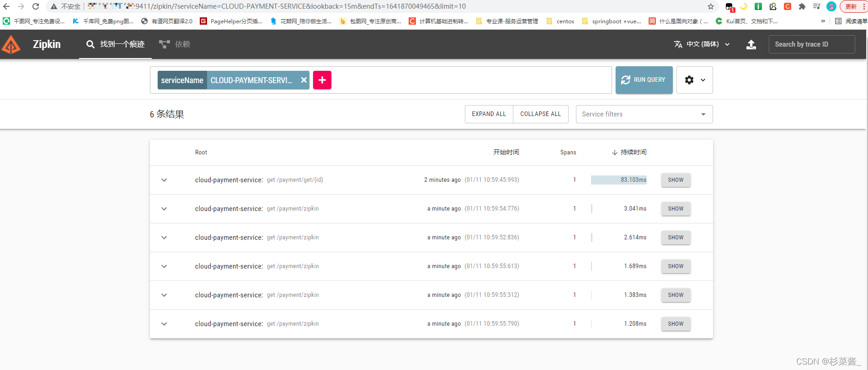The height and width of the screenshot is (370, 868).
Task: Show the 1.383ms trace
Action: click(676, 295)
